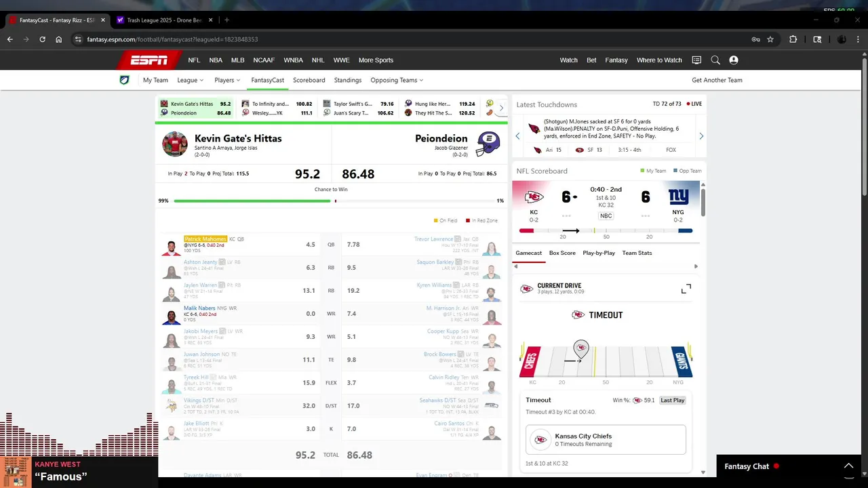Open My Team page
868x488 pixels.
pos(155,80)
